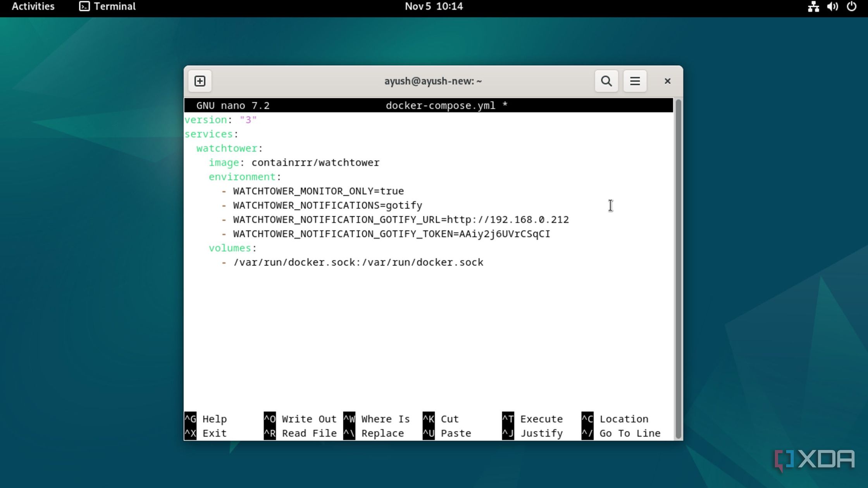Click the terminal vertical scrollbar
The image size is (868, 488).
tap(678, 269)
